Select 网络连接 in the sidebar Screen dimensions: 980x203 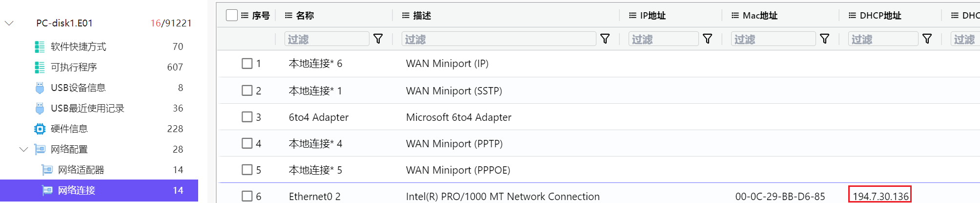coord(99,190)
